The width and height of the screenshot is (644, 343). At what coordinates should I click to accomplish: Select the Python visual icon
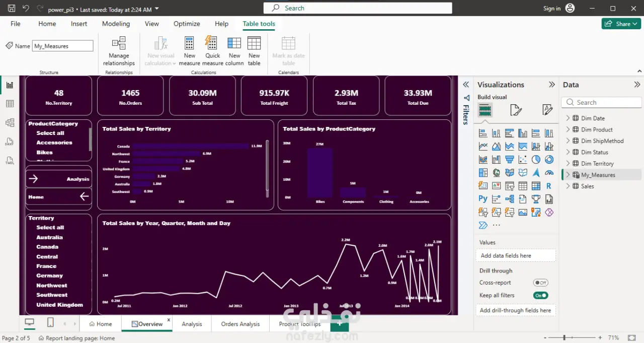pos(483,199)
